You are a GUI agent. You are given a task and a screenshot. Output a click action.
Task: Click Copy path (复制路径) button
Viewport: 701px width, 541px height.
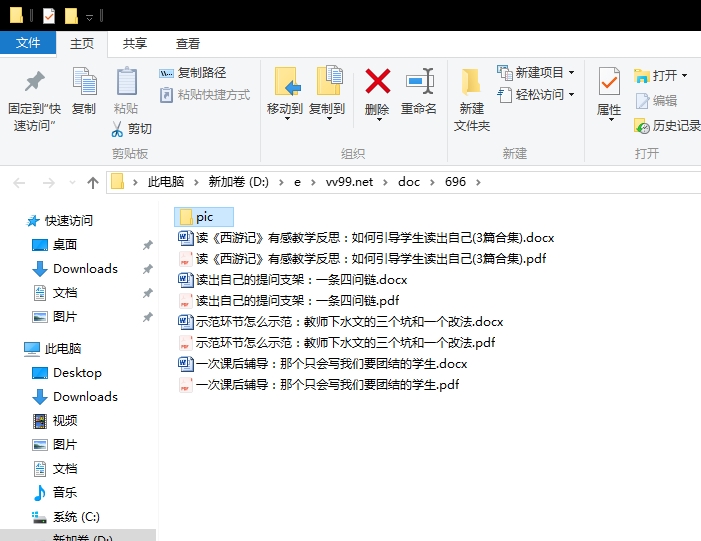(x=193, y=72)
